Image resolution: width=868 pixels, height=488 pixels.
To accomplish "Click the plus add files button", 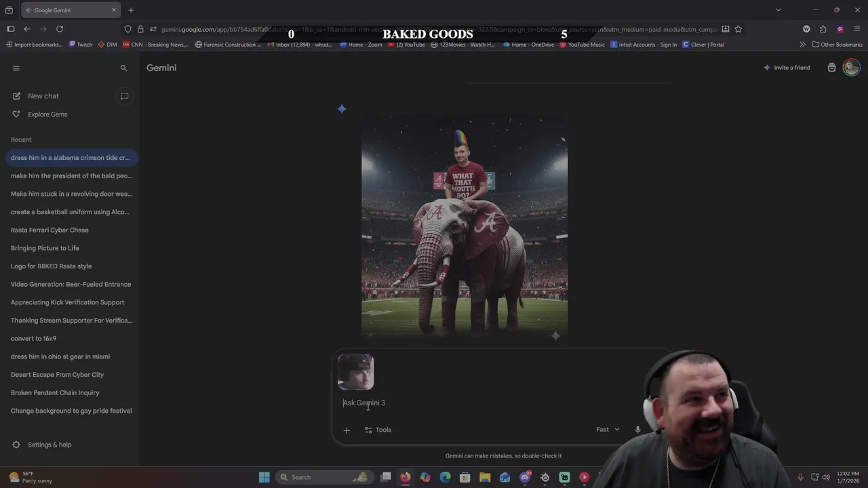I will [x=347, y=430].
